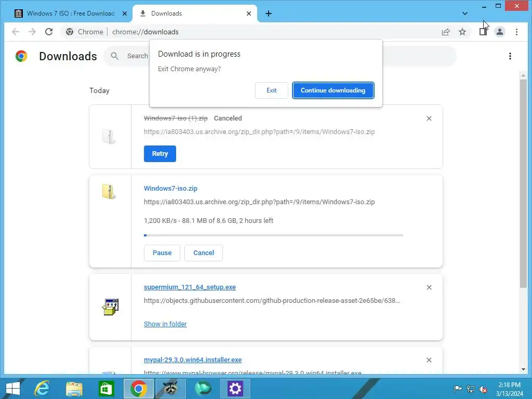Open mypal-29.3.0.win64.installer.exe link

[193, 360]
